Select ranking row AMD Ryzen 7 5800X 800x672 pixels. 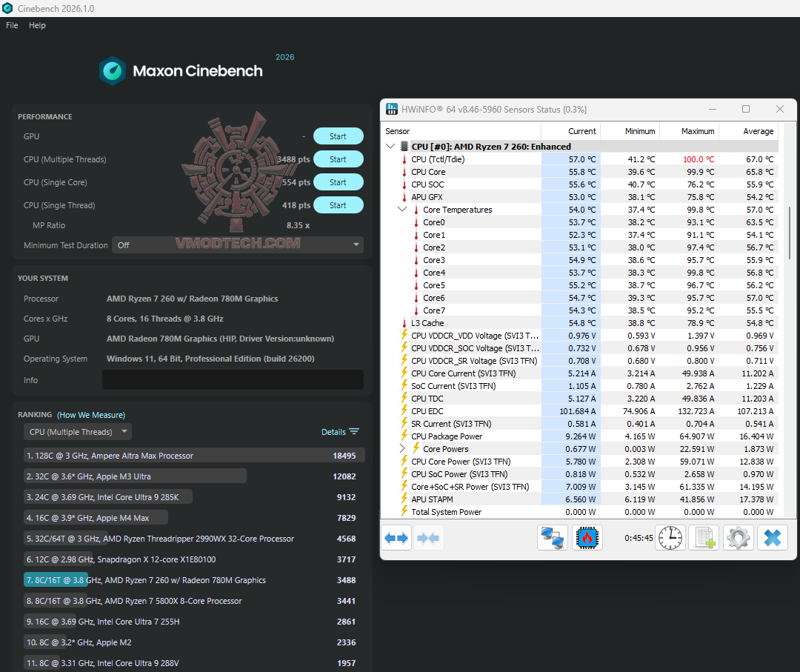(194, 601)
